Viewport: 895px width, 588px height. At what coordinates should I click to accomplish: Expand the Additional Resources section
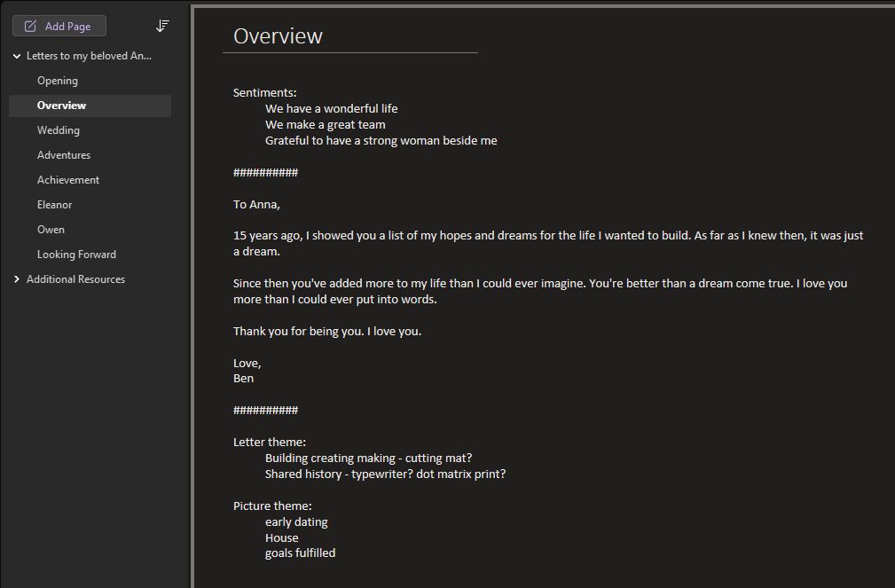17,279
